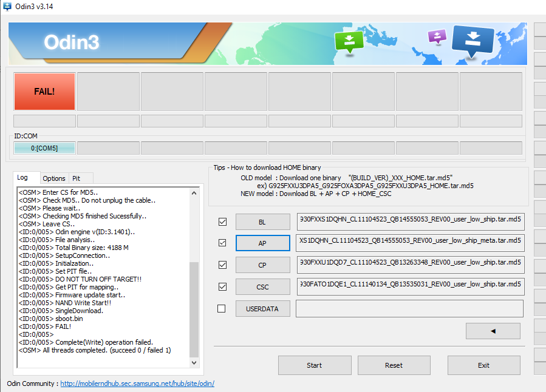Click the Odin3 banner title text
The height and width of the screenshot is (392, 546).
(x=72, y=42)
